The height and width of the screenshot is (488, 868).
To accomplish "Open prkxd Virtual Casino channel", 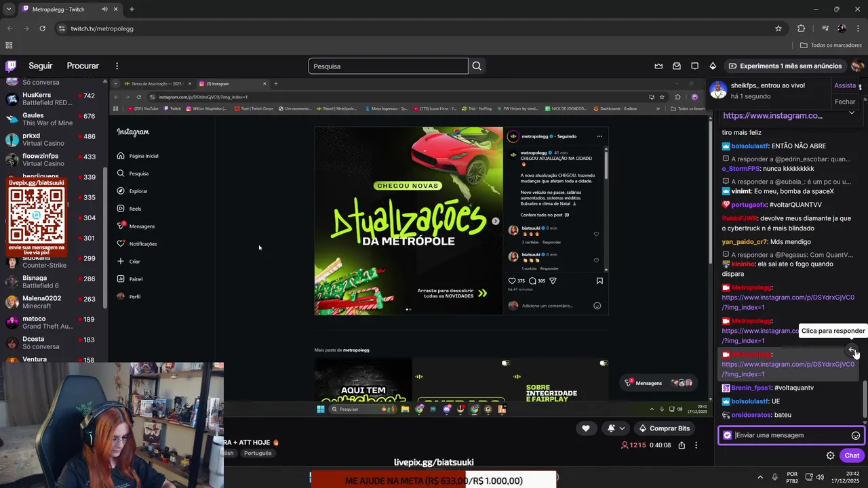I will (54, 140).
